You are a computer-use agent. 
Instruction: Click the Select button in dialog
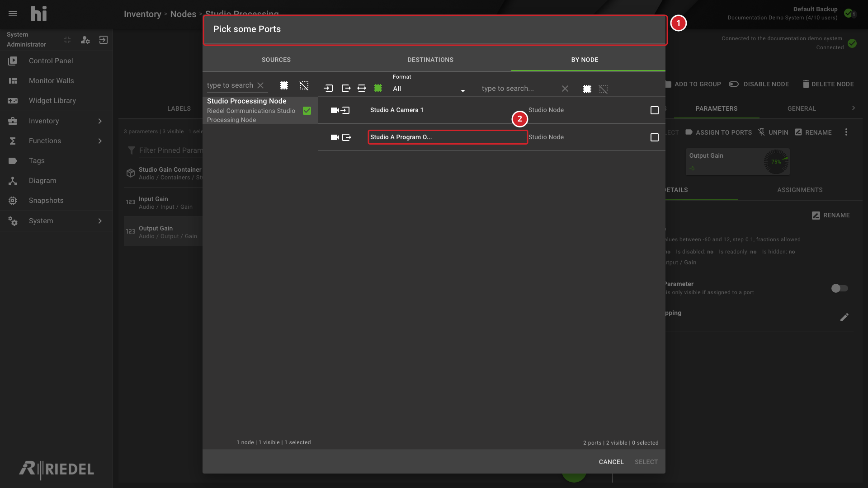[x=646, y=462]
